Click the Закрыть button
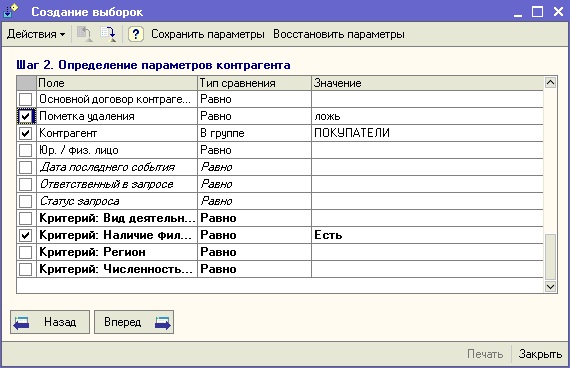The height and width of the screenshot is (368, 570). (x=540, y=354)
